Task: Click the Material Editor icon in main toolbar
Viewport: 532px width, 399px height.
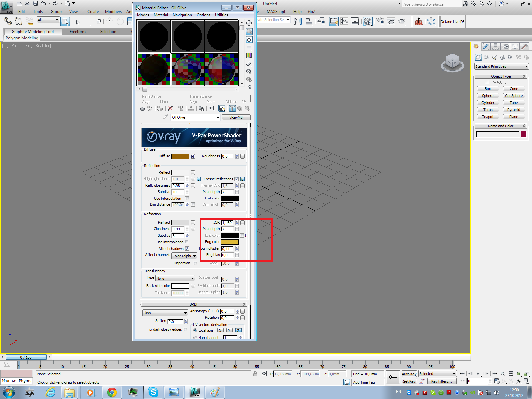Action: tap(367, 22)
